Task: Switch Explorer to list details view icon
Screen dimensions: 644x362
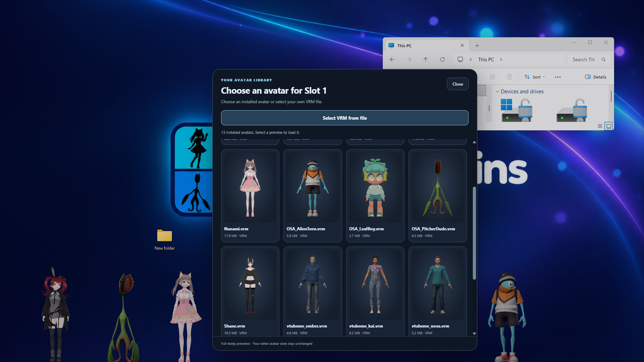Action: tap(600, 126)
